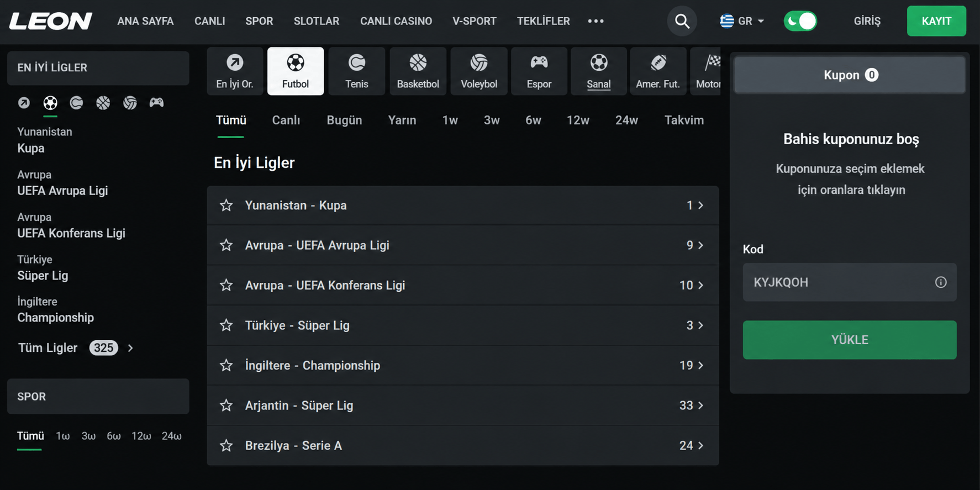Select the Amer. Fut. sport tile

658,71
